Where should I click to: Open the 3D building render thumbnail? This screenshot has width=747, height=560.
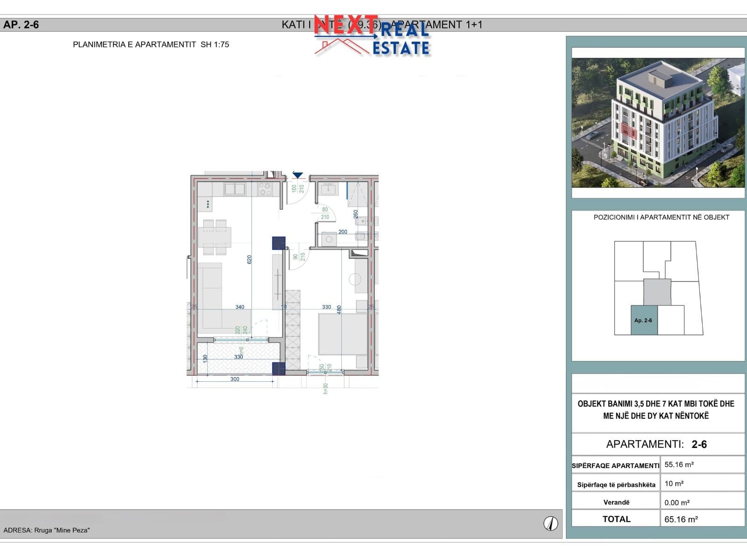(658, 123)
